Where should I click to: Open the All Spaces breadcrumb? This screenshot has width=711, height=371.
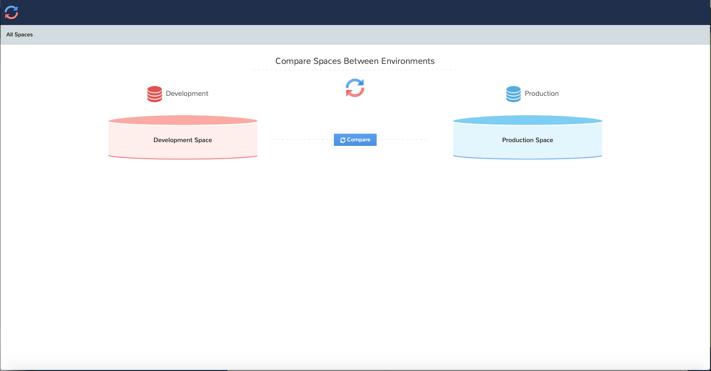click(x=19, y=34)
